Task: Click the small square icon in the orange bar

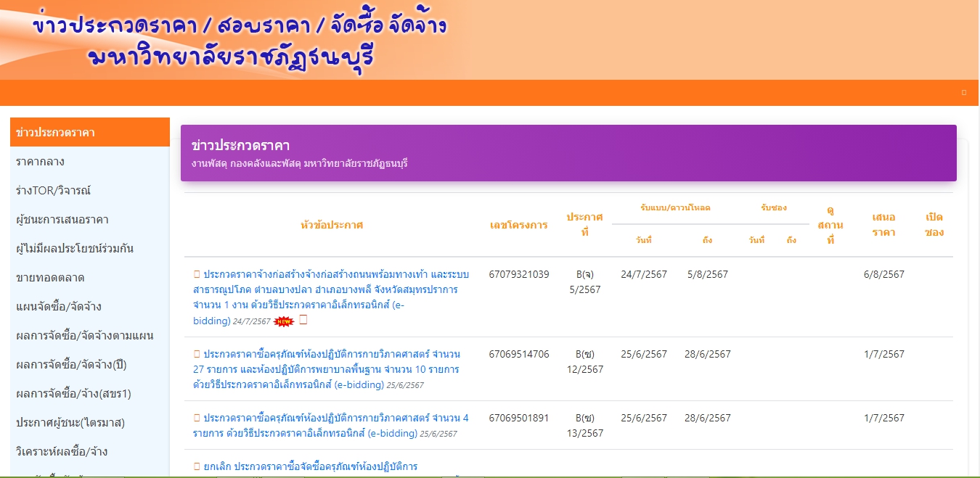Action: click(964, 93)
